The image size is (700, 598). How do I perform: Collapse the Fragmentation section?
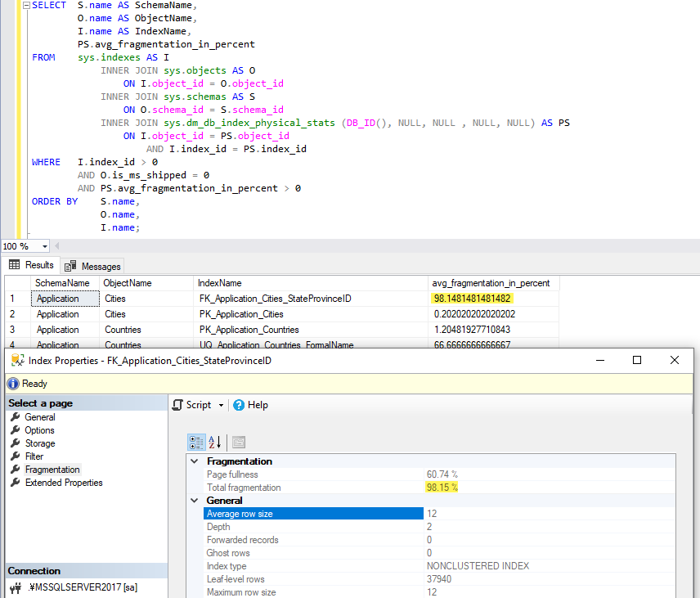point(195,461)
